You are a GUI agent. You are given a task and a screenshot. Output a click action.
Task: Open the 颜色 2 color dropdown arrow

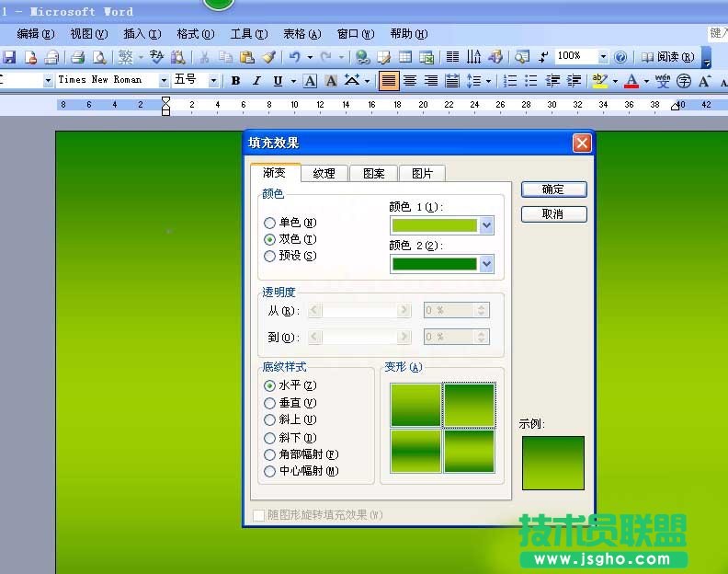coord(486,264)
